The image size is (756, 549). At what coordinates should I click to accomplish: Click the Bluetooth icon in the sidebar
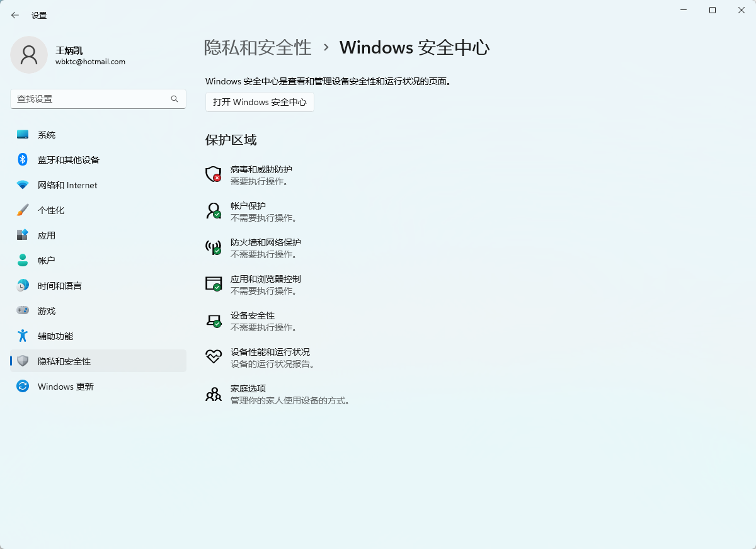(x=23, y=160)
